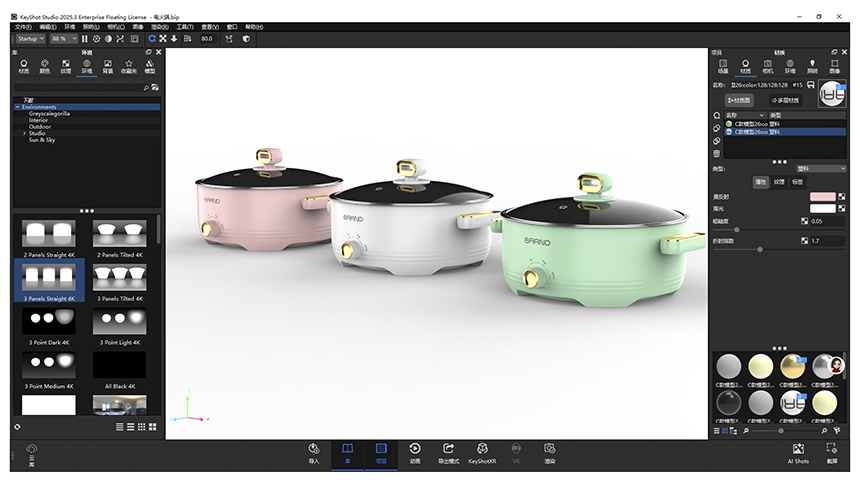Open the Backplates tab in the library panel
Screen dimensions: 860x484
pos(108,67)
